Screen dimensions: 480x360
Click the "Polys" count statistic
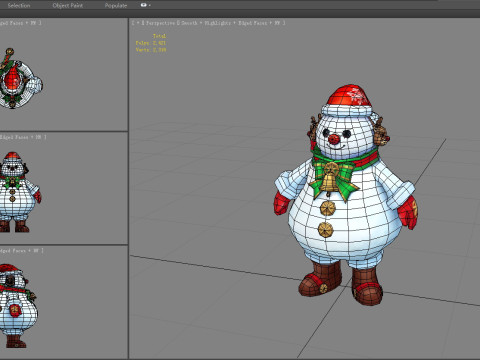[151, 43]
